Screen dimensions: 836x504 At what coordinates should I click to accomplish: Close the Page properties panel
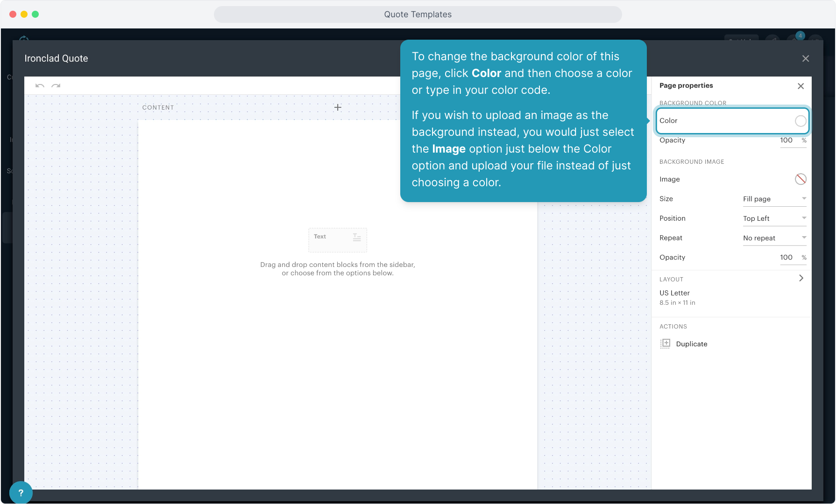(x=801, y=86)
